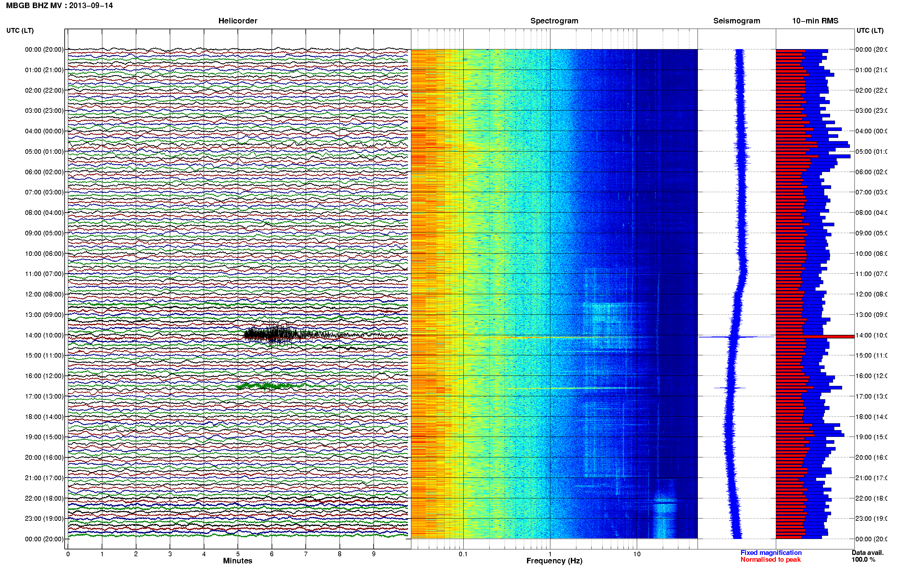This screenshot has height=578, width=924.
Task: Click the '100.0 %' data availability value
Action: pos(864,560)
